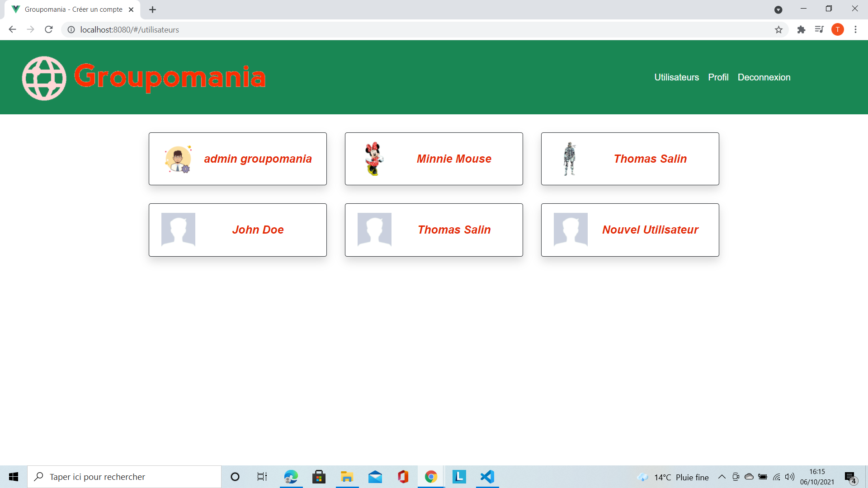Click the admin groupomania avatar image
This screenshot has height=488, width=868.
tap(178, 159)
